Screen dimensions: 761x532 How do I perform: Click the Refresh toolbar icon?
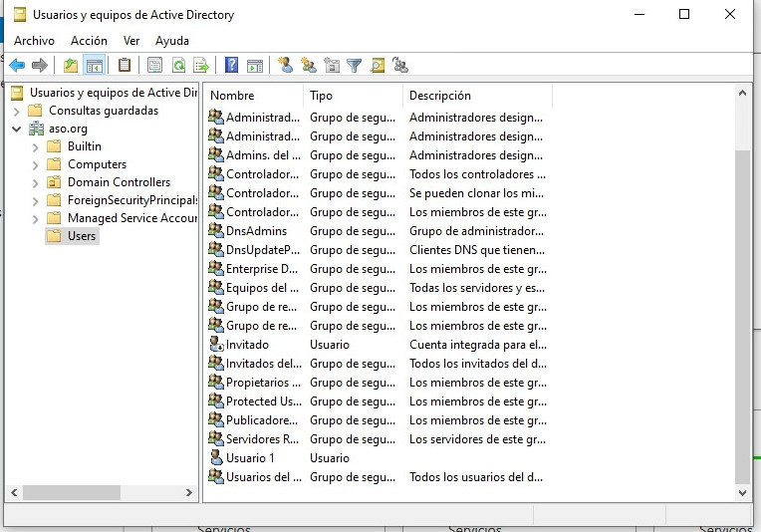tap(178, 66)
